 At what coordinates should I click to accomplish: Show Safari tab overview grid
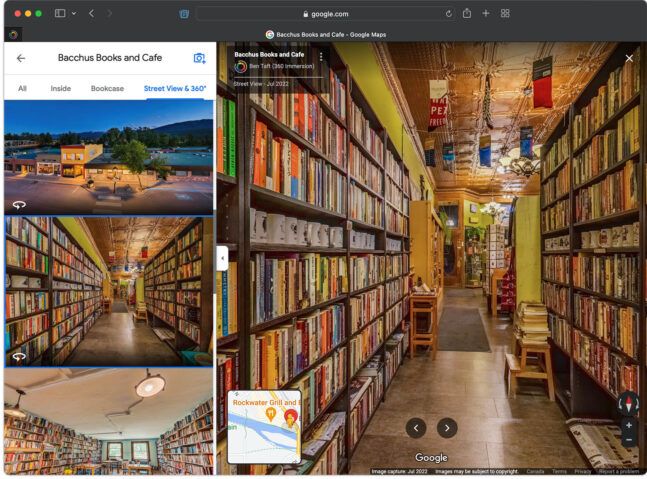tap(505, 14)
